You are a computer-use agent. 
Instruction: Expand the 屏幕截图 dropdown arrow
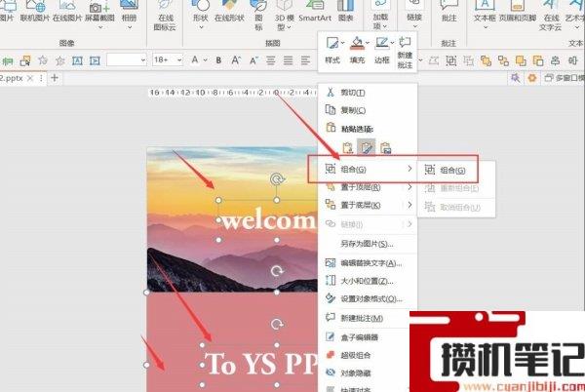coord(100,27)
